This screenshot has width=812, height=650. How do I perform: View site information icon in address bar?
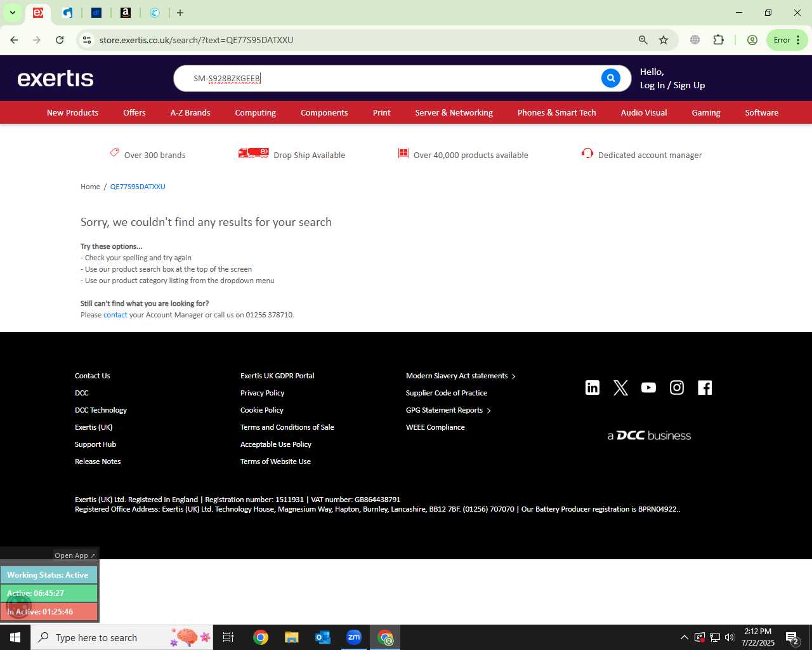click(x=87, y=40)
